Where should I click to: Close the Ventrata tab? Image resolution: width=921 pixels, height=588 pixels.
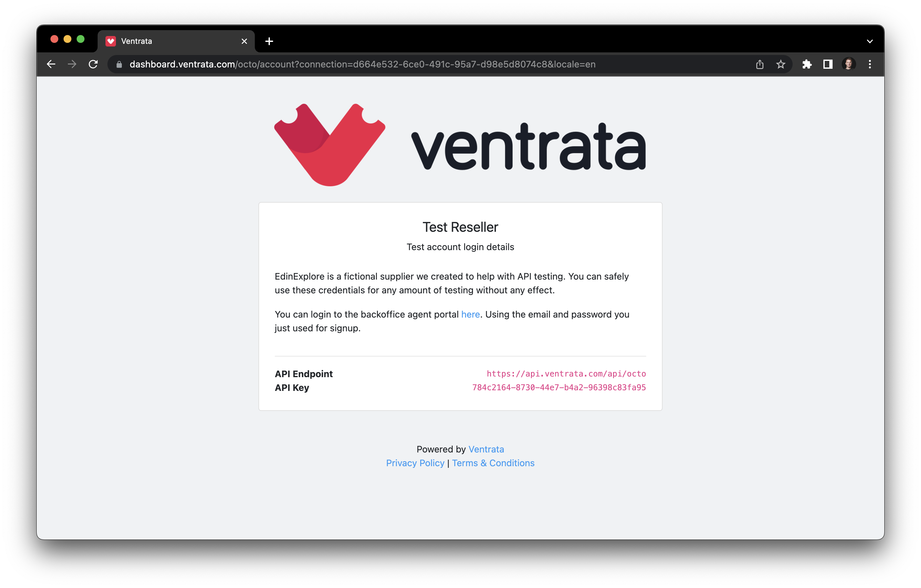(x=244, y=41)
